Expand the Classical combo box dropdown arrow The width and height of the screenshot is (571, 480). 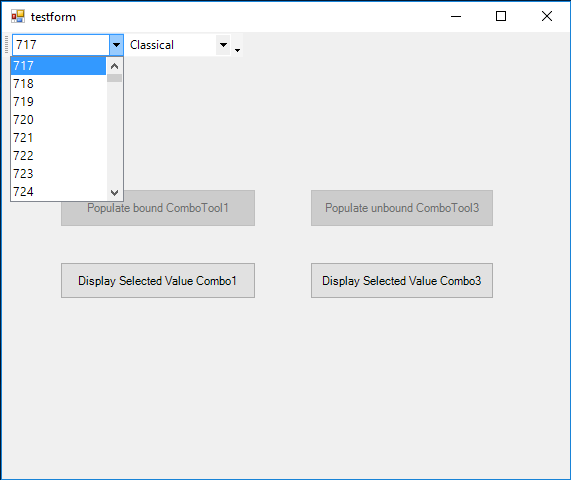[223, 45]
